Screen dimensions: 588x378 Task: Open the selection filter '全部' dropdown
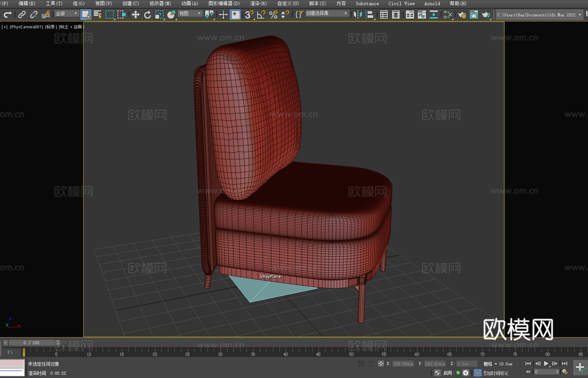67,13
